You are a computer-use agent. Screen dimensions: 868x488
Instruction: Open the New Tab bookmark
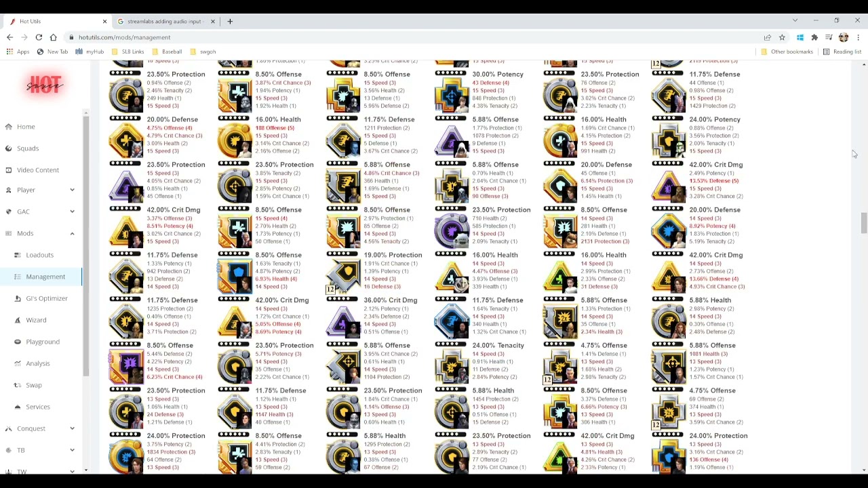(x=52, y=52)
